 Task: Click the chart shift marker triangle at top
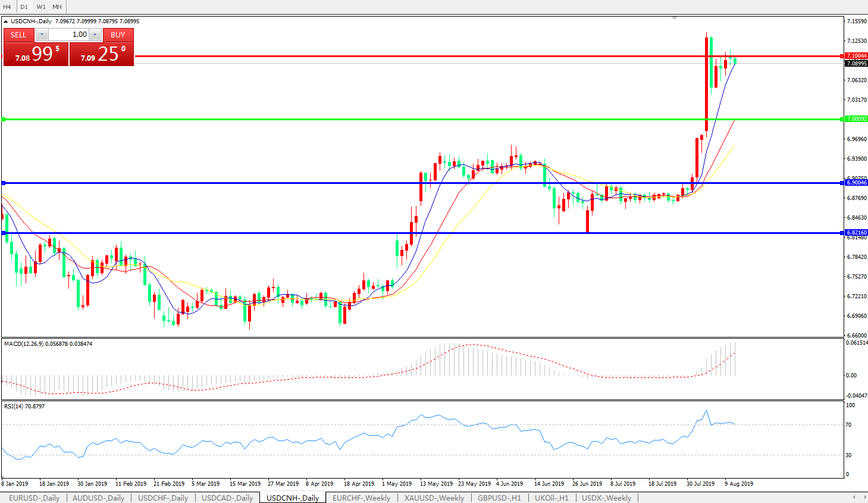(x=674, y=18)
